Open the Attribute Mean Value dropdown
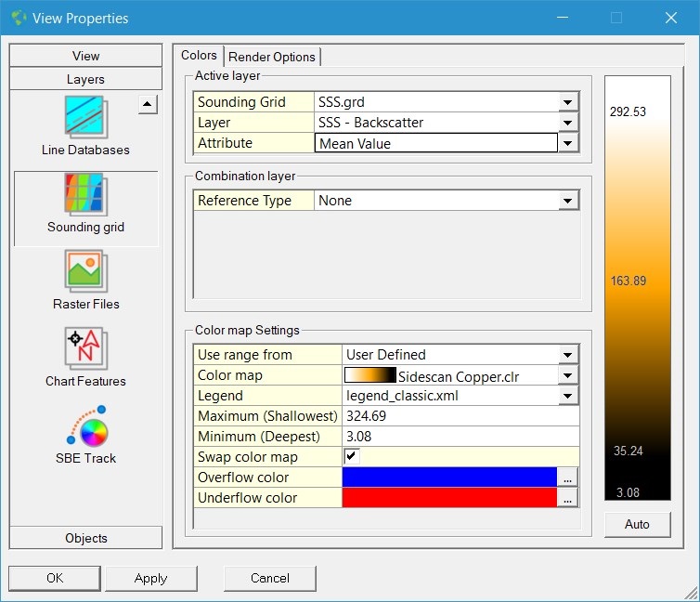This screenshot has width=700, height=602. point(568,143)
